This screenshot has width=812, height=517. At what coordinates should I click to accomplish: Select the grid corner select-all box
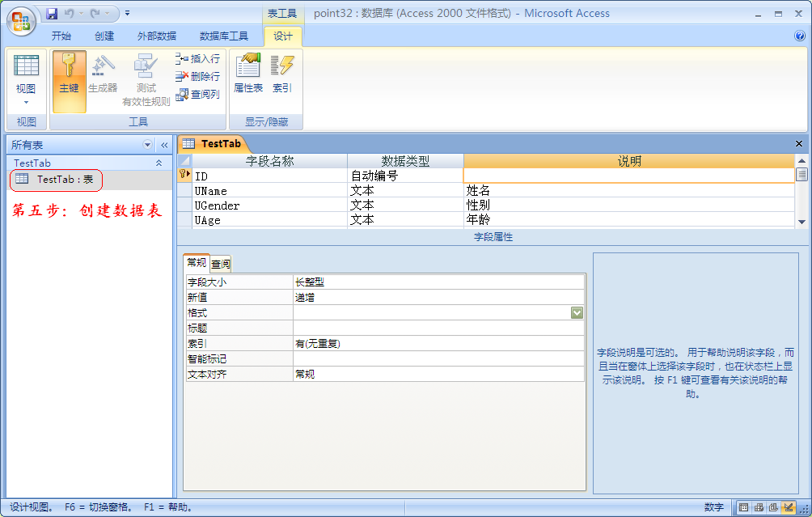(x=185, y=161)
